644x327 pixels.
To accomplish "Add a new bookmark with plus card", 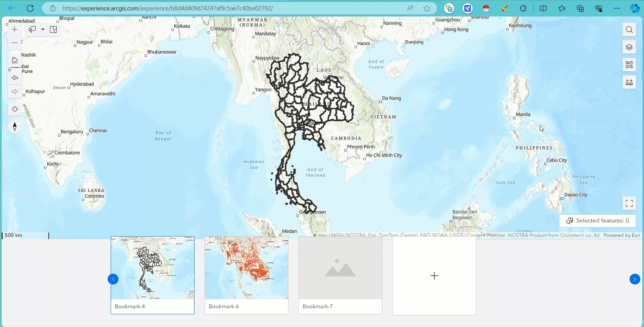I will click(x=434, y=276).
